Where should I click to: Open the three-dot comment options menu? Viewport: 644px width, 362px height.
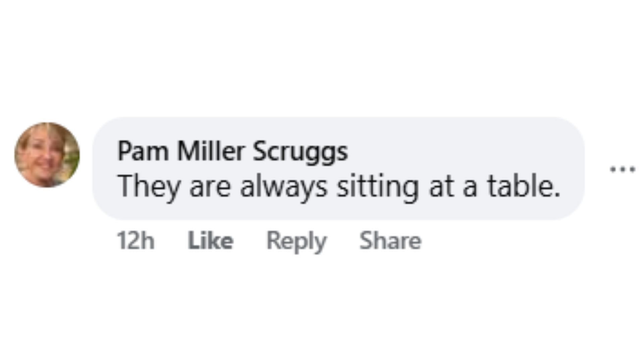pos(622,170)
